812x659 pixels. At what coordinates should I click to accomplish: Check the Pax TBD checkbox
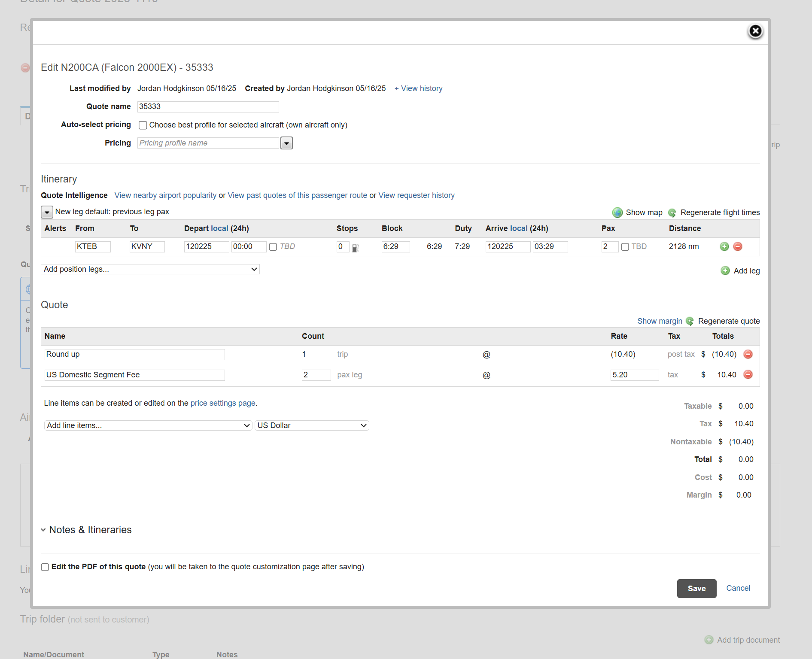coord(625,247)
